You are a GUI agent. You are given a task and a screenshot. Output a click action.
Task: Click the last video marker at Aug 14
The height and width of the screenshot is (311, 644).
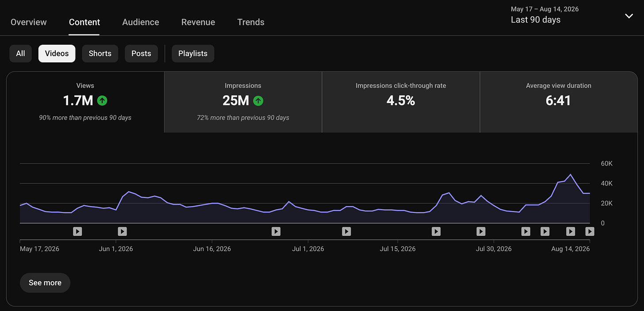(x=590, y=231)
